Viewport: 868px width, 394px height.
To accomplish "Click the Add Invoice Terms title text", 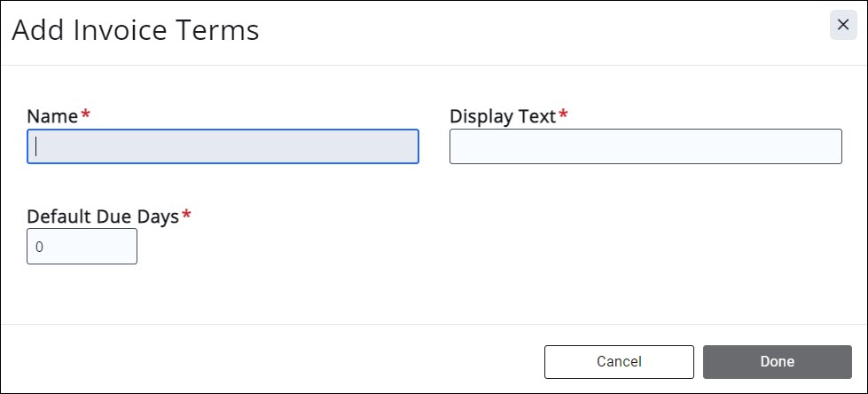I will [135, 31].
